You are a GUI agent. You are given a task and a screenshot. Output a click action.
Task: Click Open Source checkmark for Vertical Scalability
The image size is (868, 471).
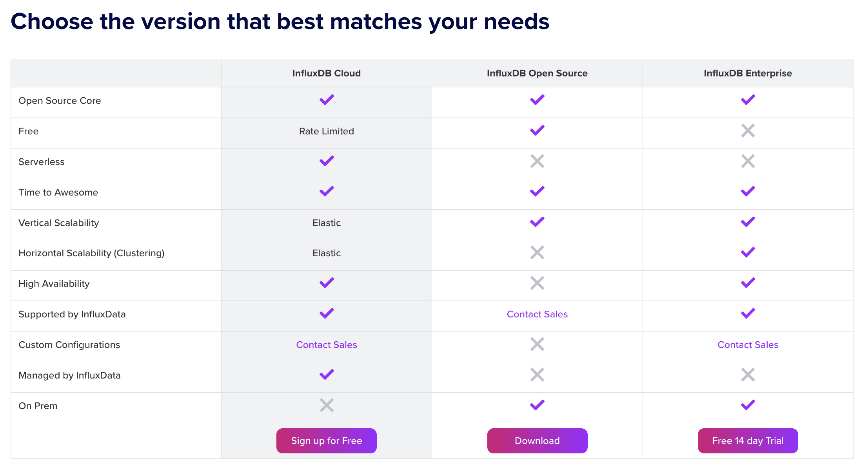pyautogui.click(x=537, y=222)
